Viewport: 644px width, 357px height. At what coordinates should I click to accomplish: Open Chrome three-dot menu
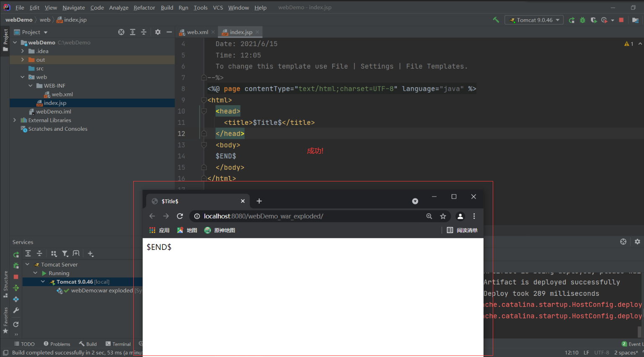(x=474, y=216)
